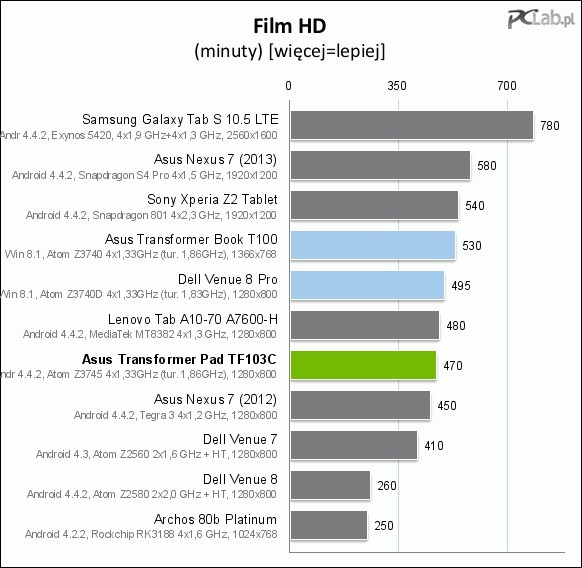Click the 470 value label
The width and height of the screenshot is (582, 568).
pos(453,366)
